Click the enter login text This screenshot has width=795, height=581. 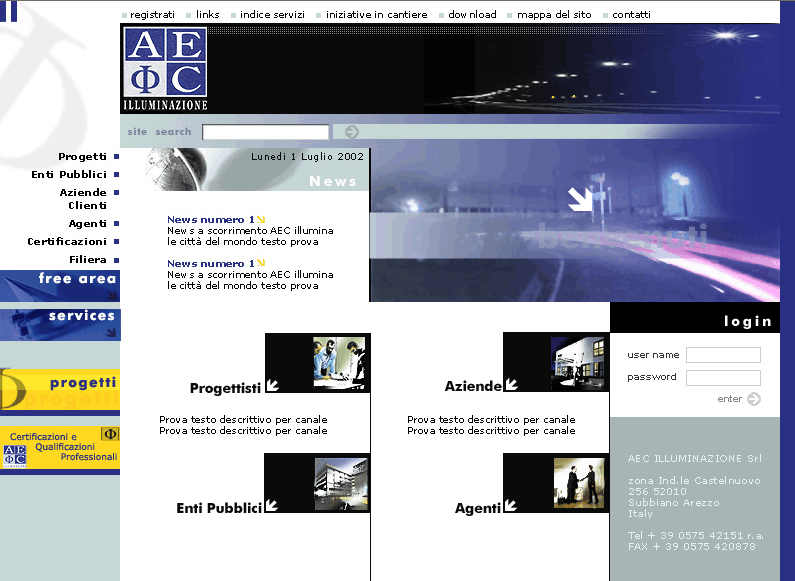coord(730,399)
